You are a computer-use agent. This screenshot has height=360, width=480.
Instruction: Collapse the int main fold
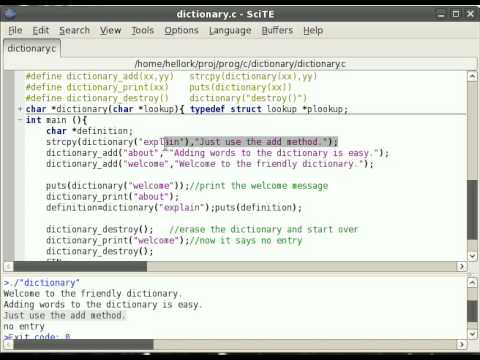click(x=20, y=120)
